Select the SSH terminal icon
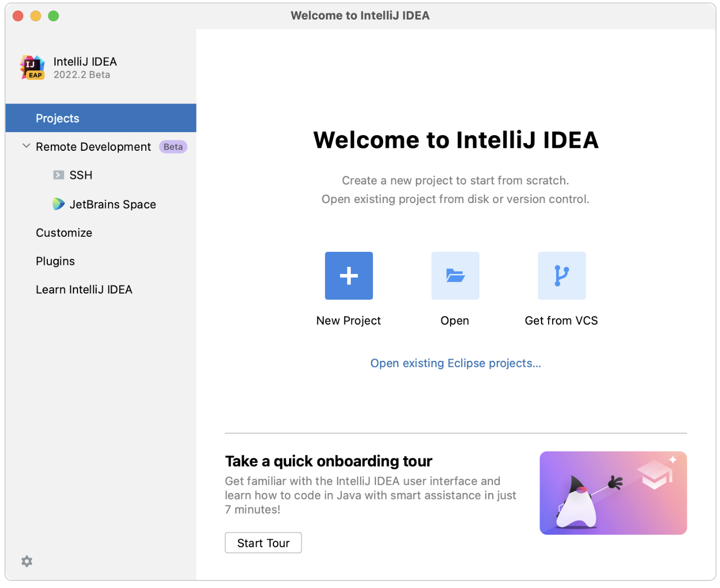This screenshot has width=720, height=588. tap(59, 175)
